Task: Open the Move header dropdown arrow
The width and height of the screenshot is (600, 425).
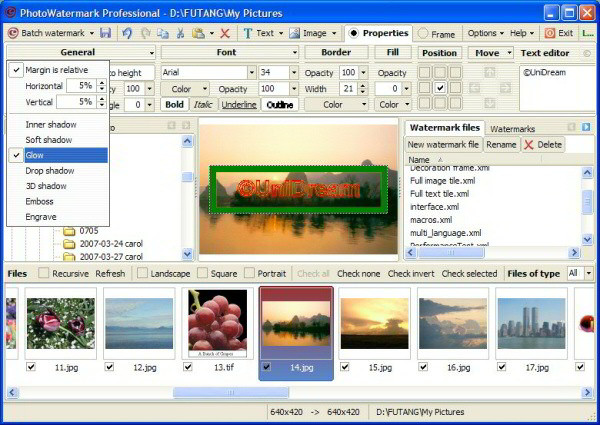Action: pos(509,53)
